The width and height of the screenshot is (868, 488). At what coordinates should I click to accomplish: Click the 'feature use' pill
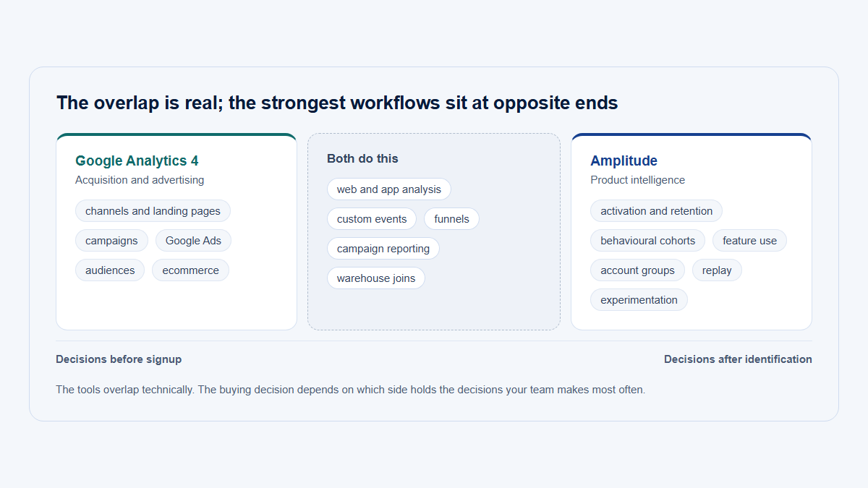tap(749, 241)
